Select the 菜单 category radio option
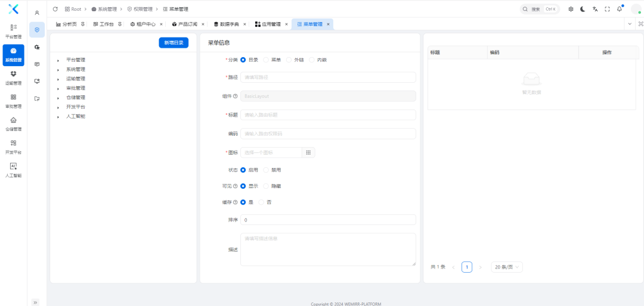This screenshot has height=306, width=644. coord(266,60)
